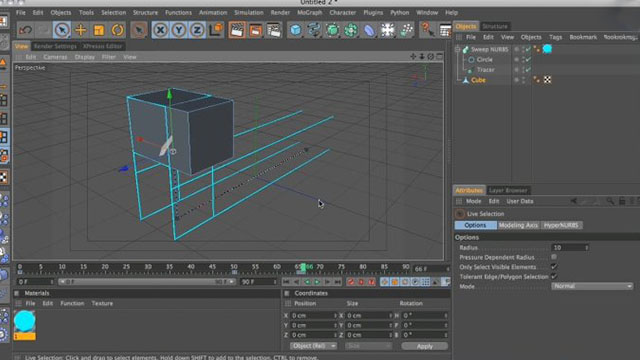Screen dimensions: 640x360
Task: Open the NURBS generators icon
Action: coord(333,30)
